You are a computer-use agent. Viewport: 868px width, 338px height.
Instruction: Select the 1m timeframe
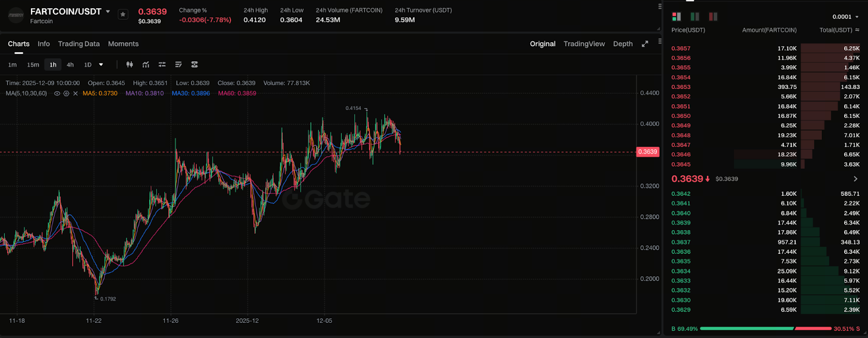(x=12, y=65)
